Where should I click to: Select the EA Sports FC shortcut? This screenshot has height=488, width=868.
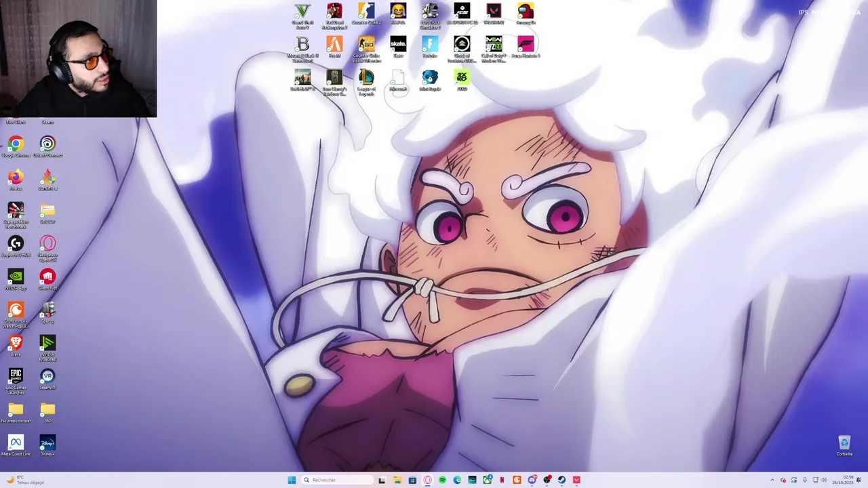[x=462, y=14]
